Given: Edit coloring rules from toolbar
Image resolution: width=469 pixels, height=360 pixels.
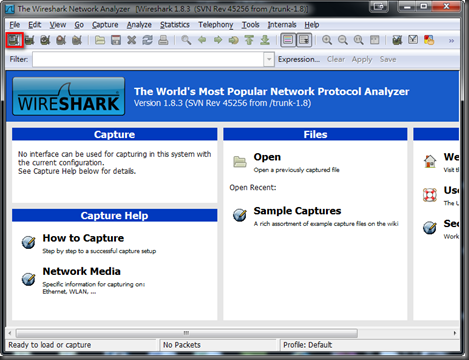Looking at the screenshot, I should pyautogui.click(x=429, y=40).
